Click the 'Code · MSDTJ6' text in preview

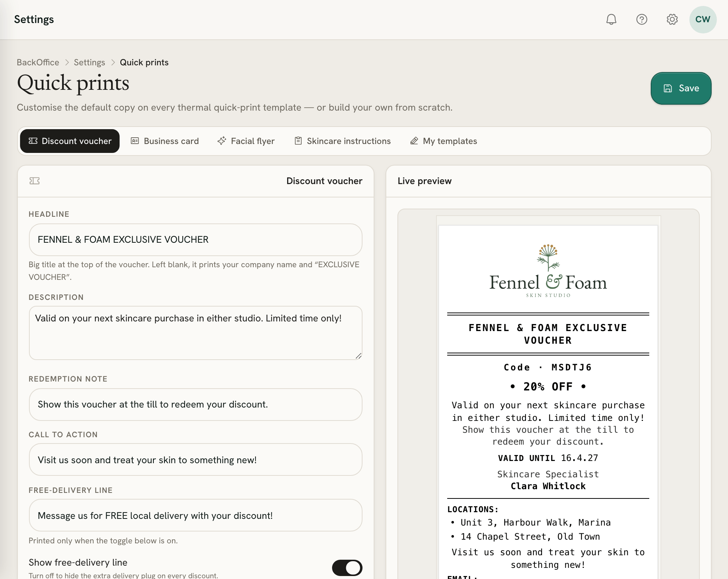tap(548, 367)
